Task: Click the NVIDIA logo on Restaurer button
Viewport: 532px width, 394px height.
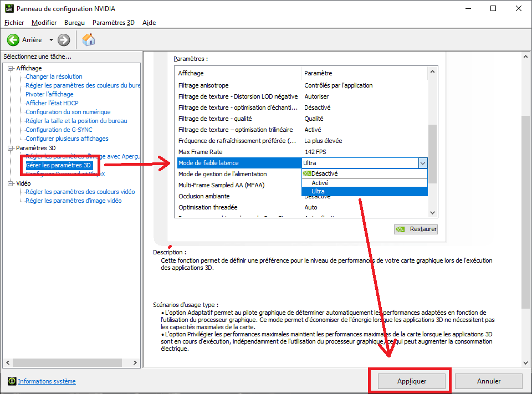Action: point(400,229)
